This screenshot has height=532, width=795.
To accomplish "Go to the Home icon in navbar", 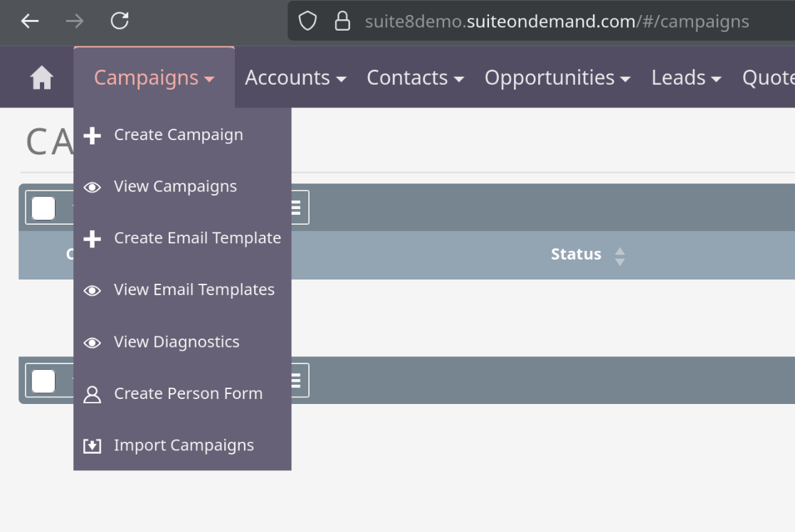I will tap(41, 78).
